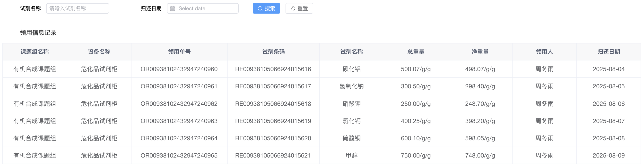
Task: Select the 领用单号 column header
Action: pyautogui.click(x=179, y=52)
